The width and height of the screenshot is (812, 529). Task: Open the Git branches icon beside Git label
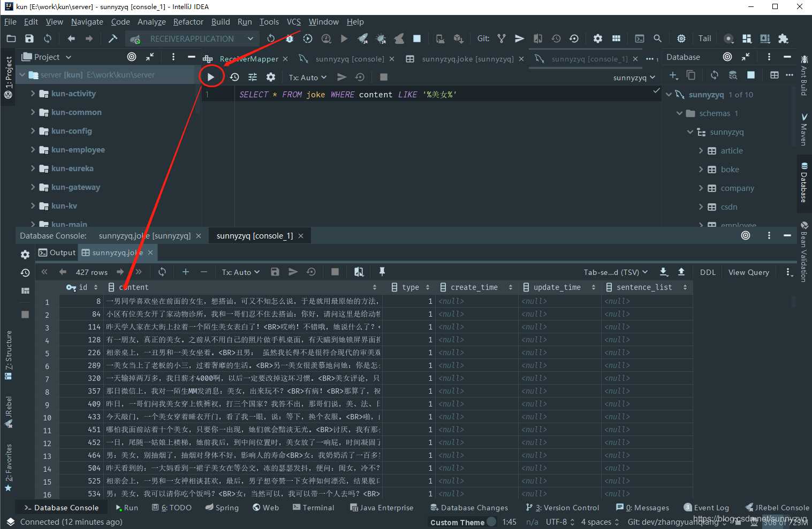502,39
